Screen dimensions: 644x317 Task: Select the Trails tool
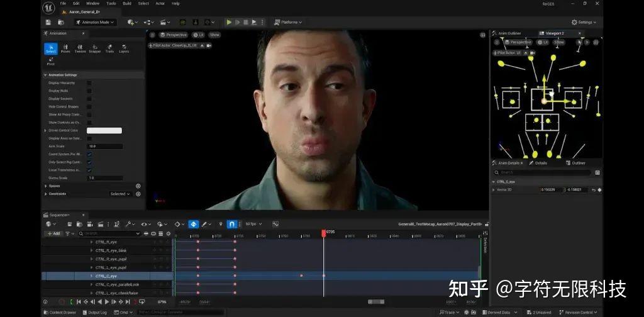[x=109, y=49]
